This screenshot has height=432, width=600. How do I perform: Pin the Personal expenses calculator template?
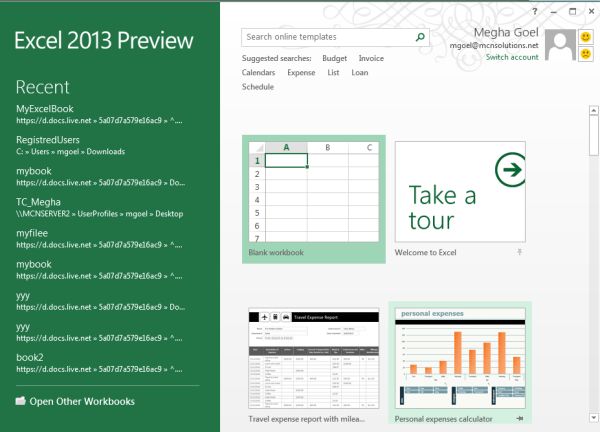pyautogui.click(x=520, y=418)
